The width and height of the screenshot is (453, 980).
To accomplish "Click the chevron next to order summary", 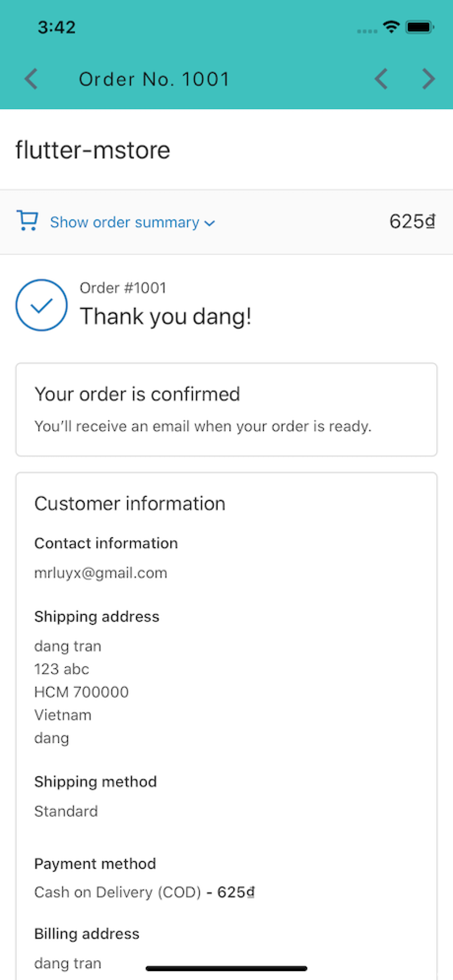I will (x=210, y=223).
